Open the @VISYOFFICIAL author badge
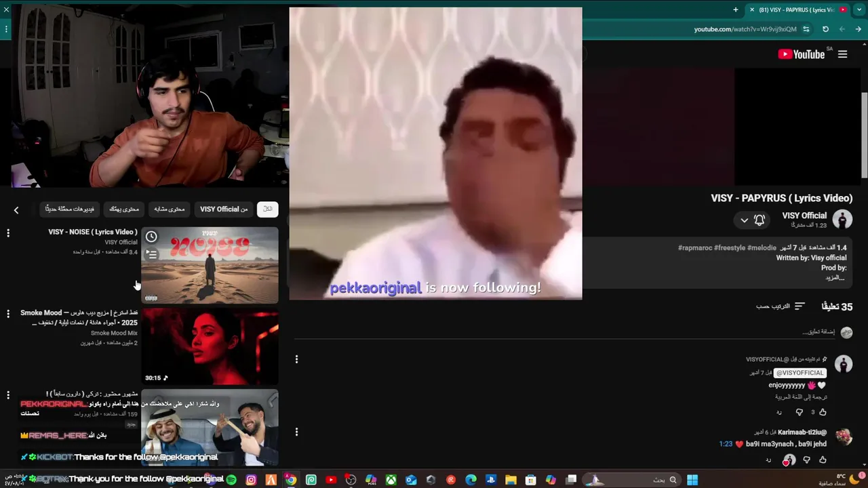Screen dimensions: 868x488 click(x=800, y=373)
